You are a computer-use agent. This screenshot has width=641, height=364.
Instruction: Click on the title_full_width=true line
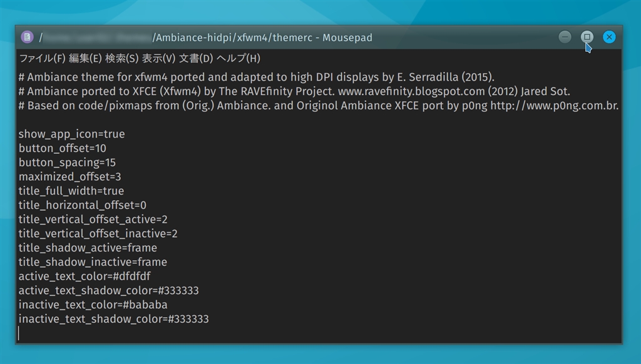pyautogui.click(x=71, y=191)
